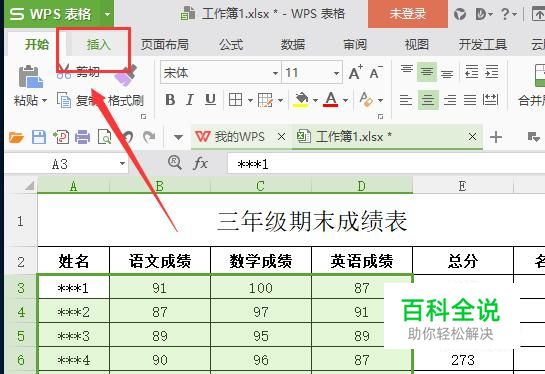
Task: Open the 数据 ribbon tab
Action: [293, 44]
